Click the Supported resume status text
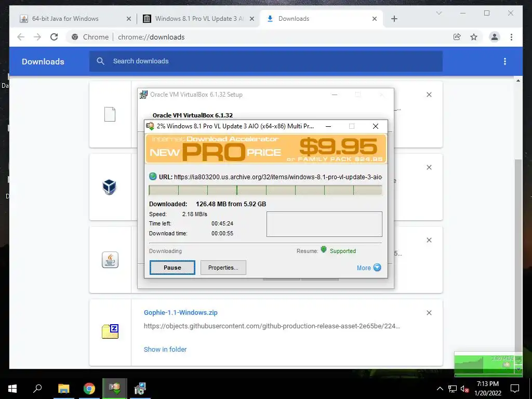This screenshot has height=399, width=532. pyautogui.click(x=343, y=251)
